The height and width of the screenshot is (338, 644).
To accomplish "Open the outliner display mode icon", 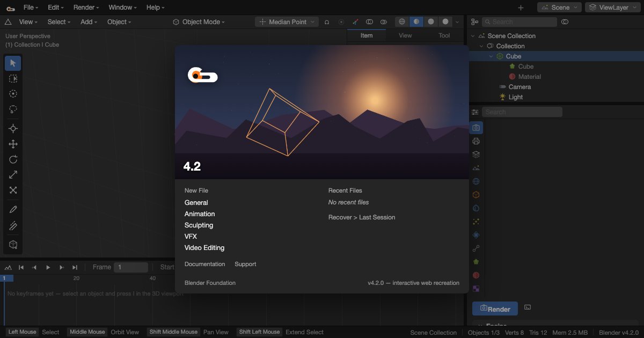I will pyautogui.click(x=474, y=22).
